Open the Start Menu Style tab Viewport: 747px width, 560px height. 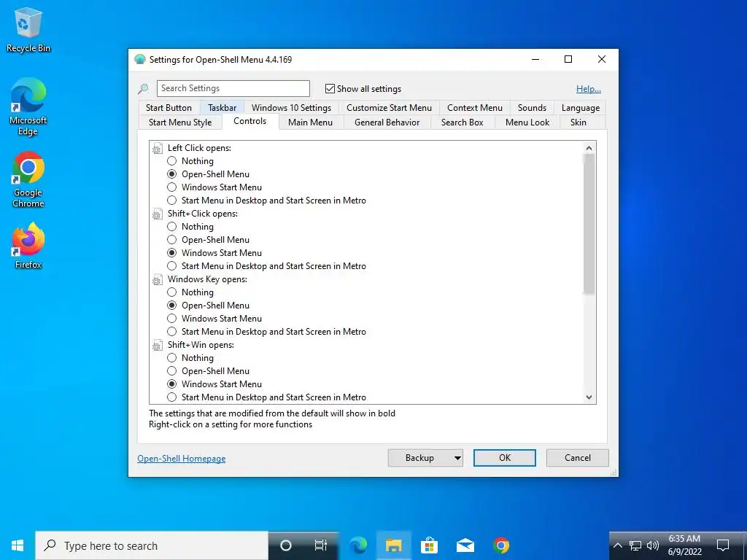click(x=180, y=122)
